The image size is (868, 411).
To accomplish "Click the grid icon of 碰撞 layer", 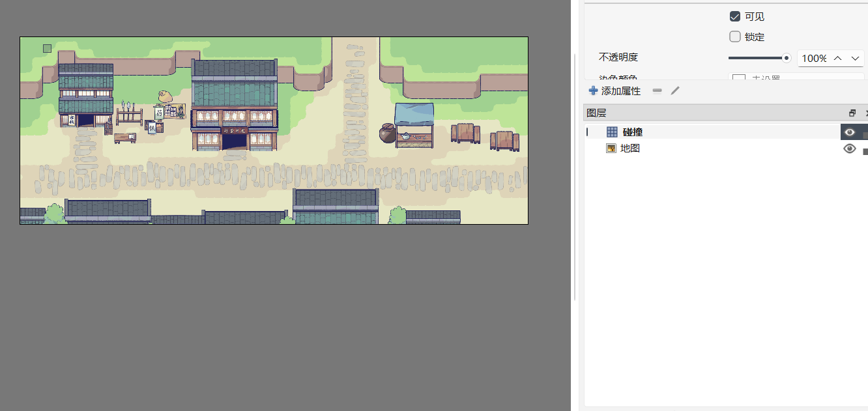I will (612, 132).
